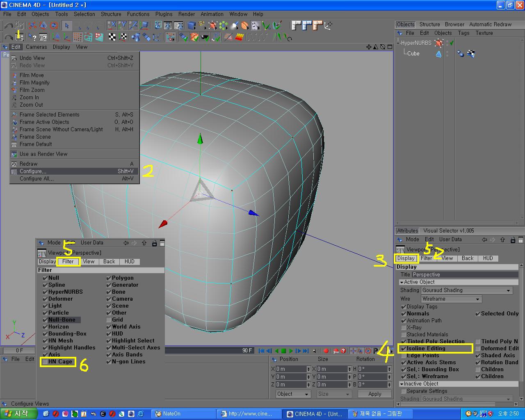Open the Windows Start button
Screen dimensions: 525x420
coord(16,413)
